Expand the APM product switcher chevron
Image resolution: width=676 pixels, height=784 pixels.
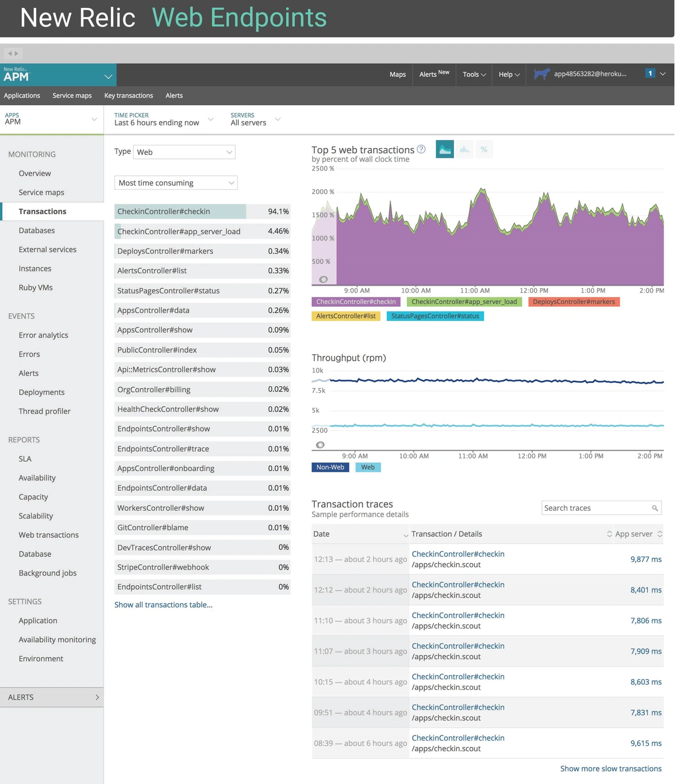(108, 76)
